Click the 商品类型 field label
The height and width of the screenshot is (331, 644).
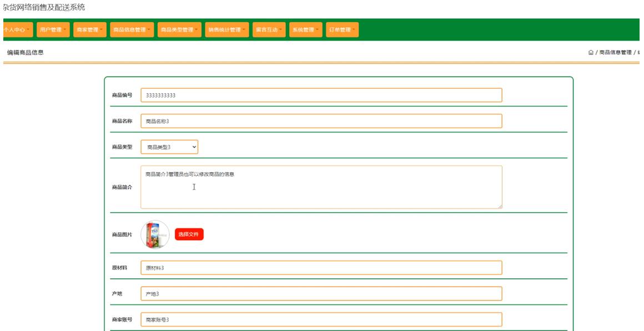click(x=122, y=147)
